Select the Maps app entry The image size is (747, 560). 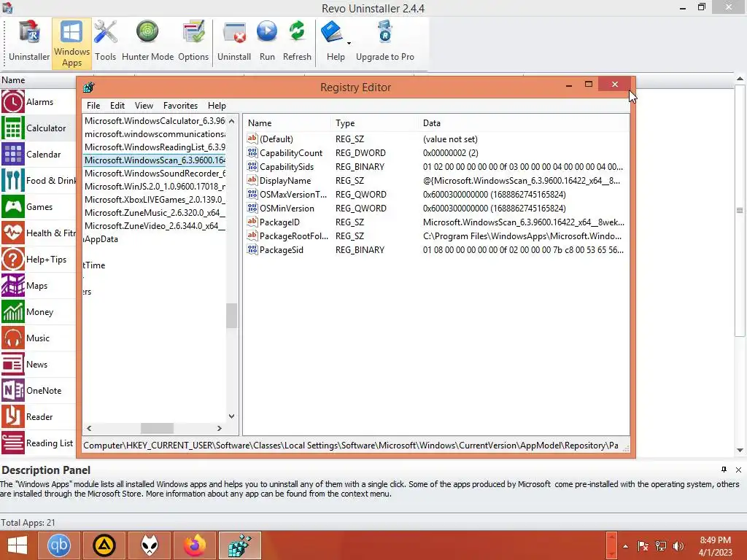(x=38, y=286)
